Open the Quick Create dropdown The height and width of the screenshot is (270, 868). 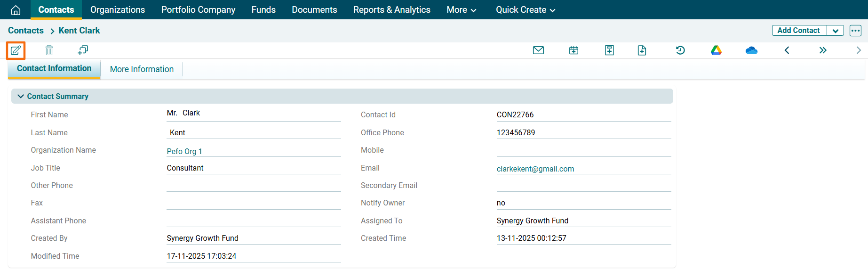click(525, 10)
